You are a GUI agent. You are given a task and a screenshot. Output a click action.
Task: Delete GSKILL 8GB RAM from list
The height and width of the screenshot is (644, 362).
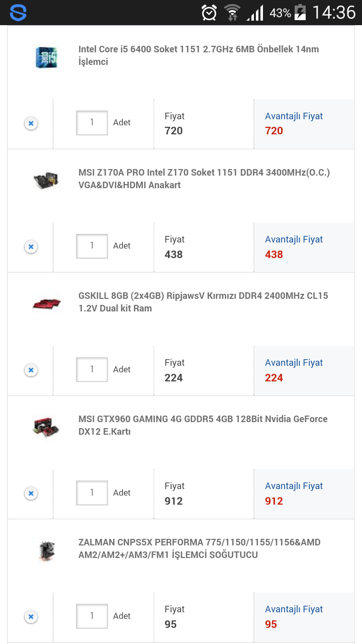pyautogui.click(x=31, y=370)
